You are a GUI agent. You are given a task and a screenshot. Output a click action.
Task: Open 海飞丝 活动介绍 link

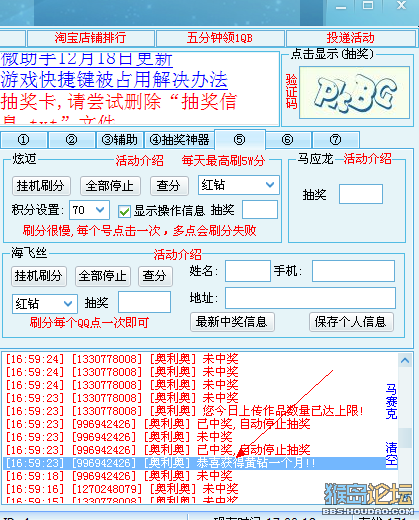pyautogui.click(x=177, y=255)
